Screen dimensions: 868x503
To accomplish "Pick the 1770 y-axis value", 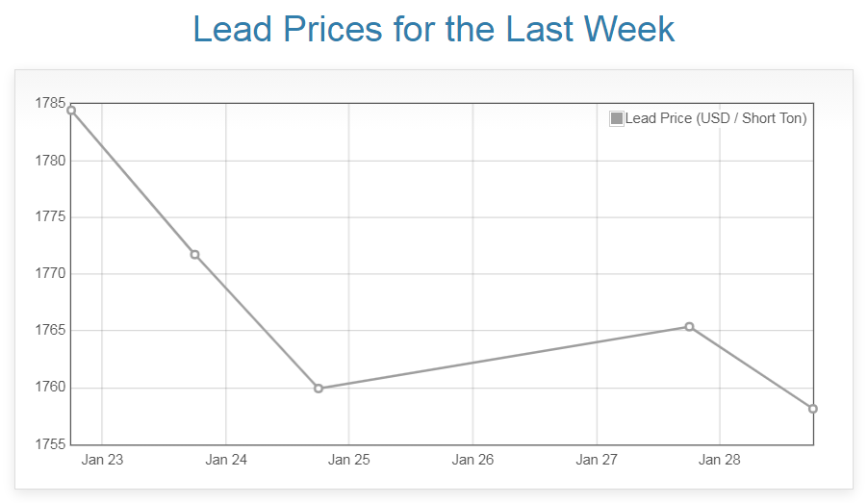I will (50, 274).
